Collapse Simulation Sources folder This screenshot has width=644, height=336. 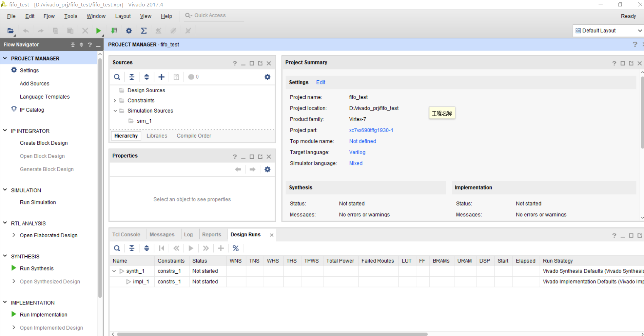point(115,111)
